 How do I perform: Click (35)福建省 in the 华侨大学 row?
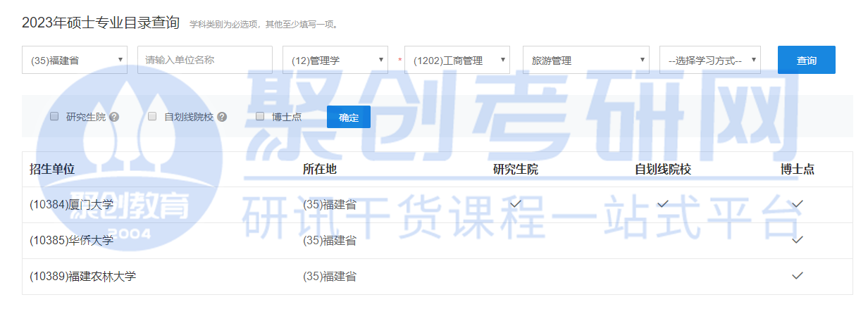pyautogui.click(x=329, y=240)
